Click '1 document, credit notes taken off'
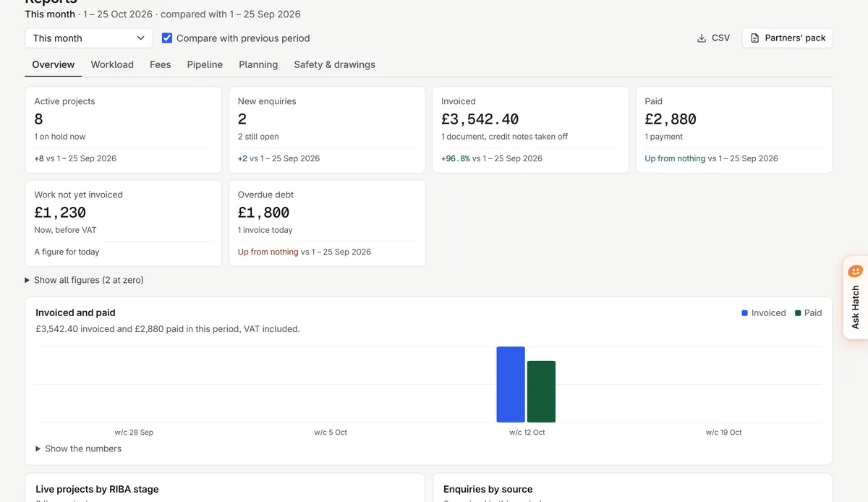Screen dimensions: 868x502 [x=505, y=137]
